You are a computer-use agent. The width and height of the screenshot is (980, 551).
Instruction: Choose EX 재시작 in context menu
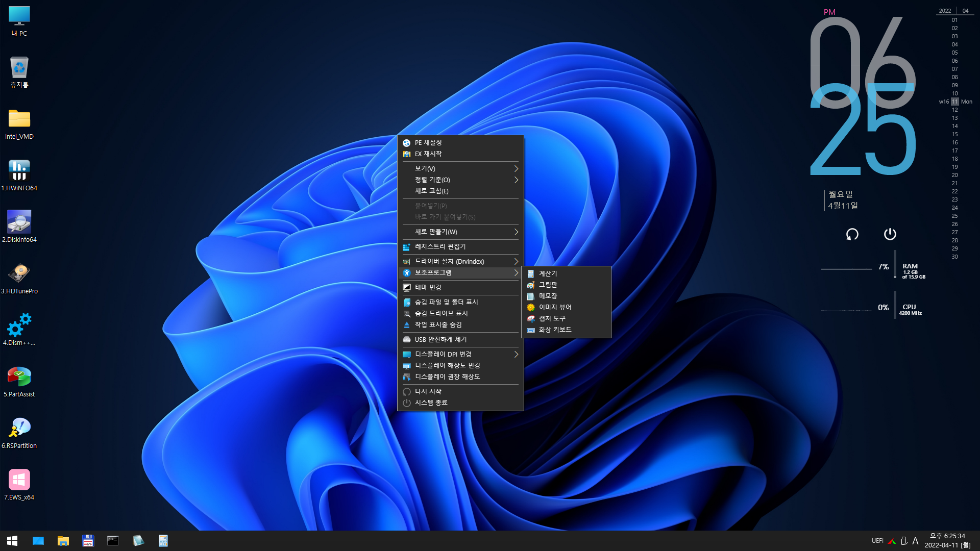coord(460,154)
